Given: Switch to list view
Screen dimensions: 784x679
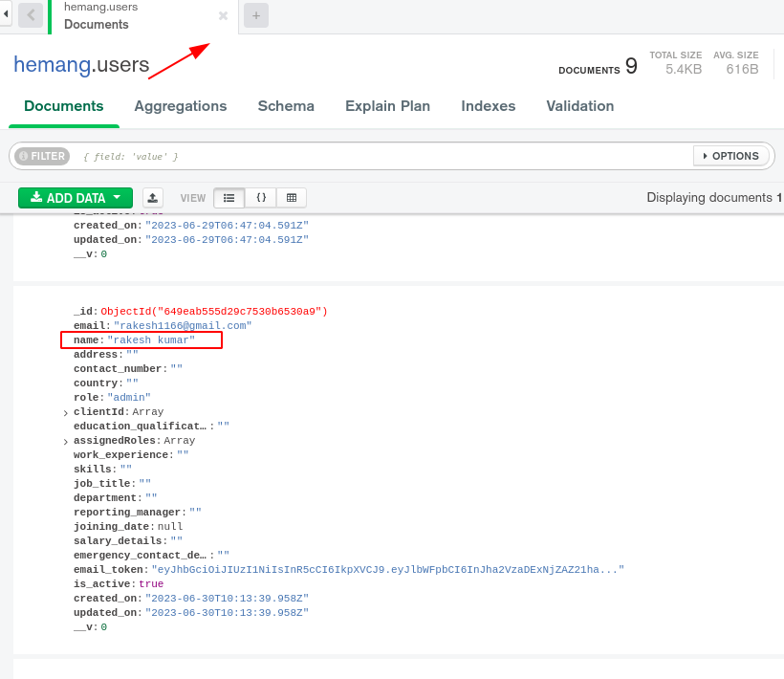Looking at the screenshot, I should [x=229, y=198].
